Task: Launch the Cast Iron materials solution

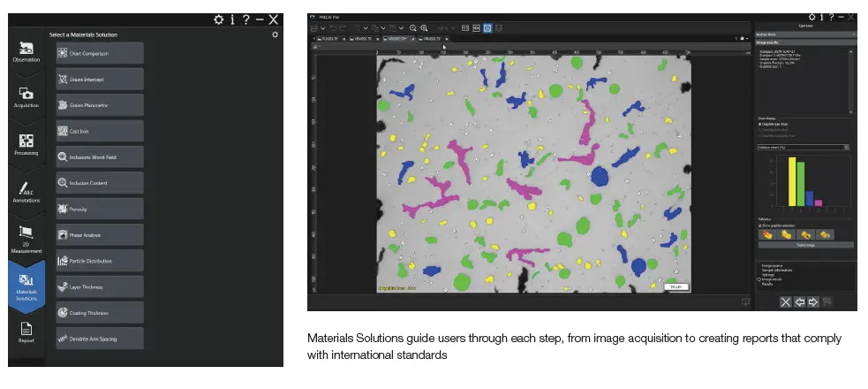Action: pyautogui.click(x=99, y=130)
